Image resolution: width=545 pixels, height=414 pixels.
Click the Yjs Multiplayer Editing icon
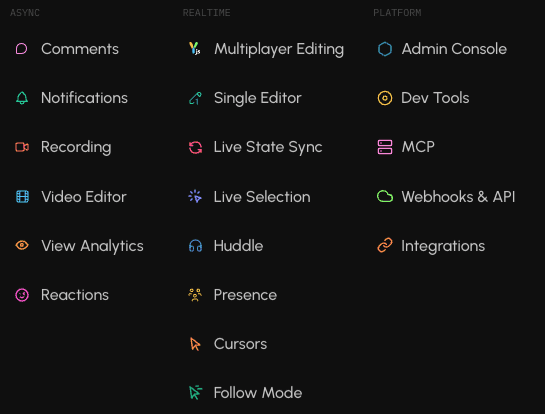click(x=195, y=49)
